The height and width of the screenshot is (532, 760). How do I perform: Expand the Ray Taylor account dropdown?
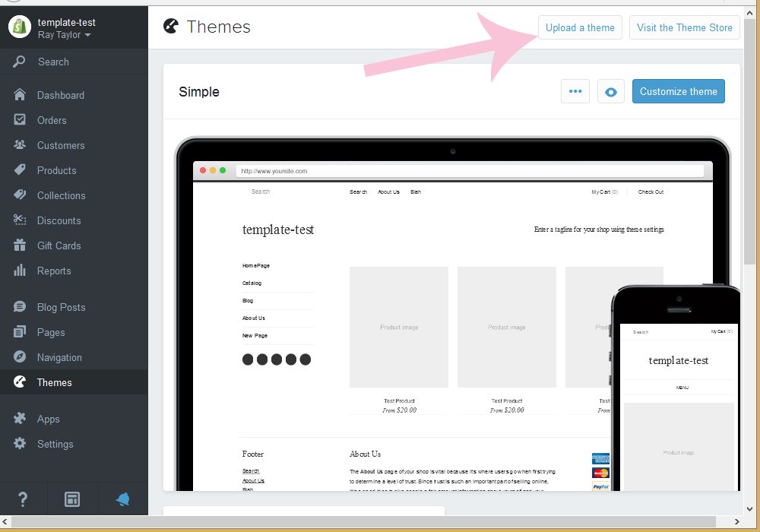point(64,35)
